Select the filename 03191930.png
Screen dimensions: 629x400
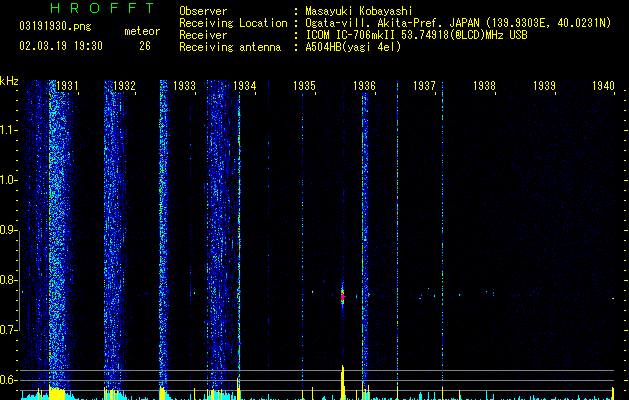[55, 27]
